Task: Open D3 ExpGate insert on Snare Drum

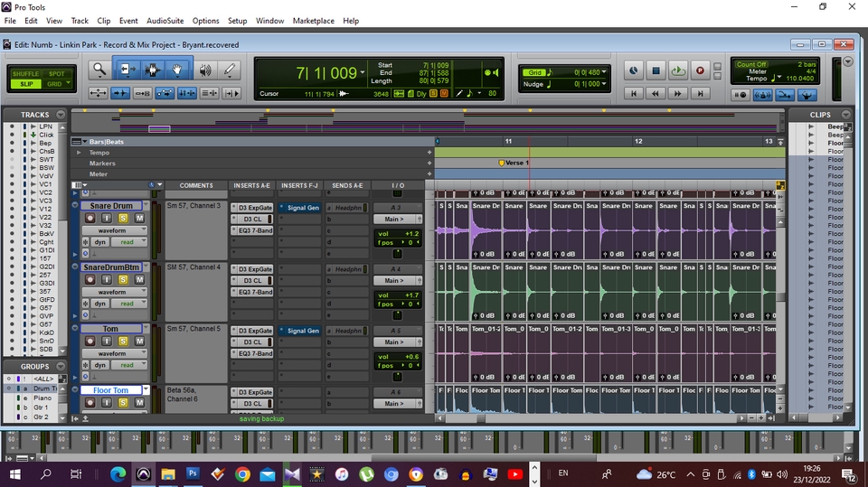Action: click(252, 208)
